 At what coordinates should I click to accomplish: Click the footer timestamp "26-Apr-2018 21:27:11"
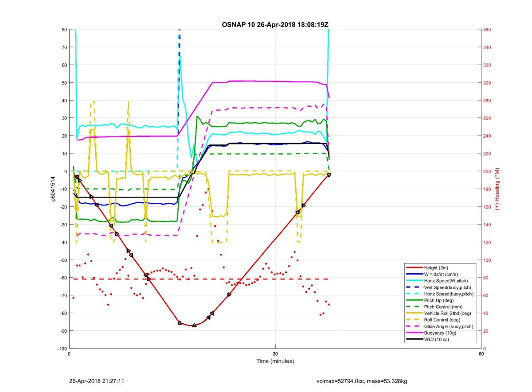click(x=97, y=381)
